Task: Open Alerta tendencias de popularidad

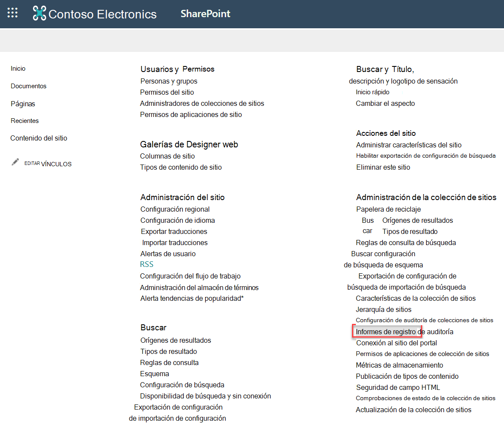Action: pos(192,299)
